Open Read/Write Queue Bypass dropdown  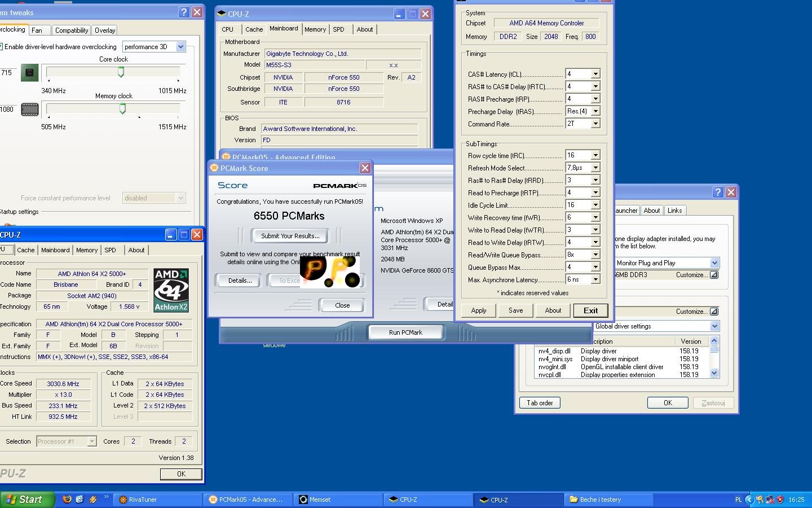tap(595, 255)
